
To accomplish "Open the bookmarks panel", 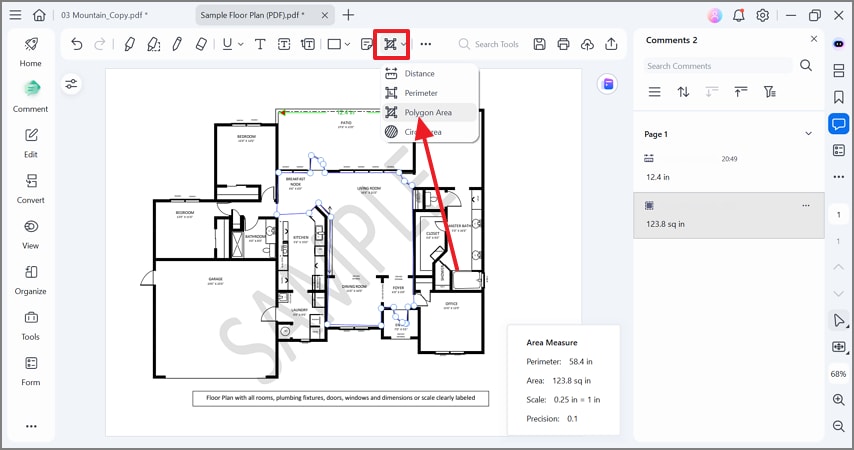I will 839,97.
